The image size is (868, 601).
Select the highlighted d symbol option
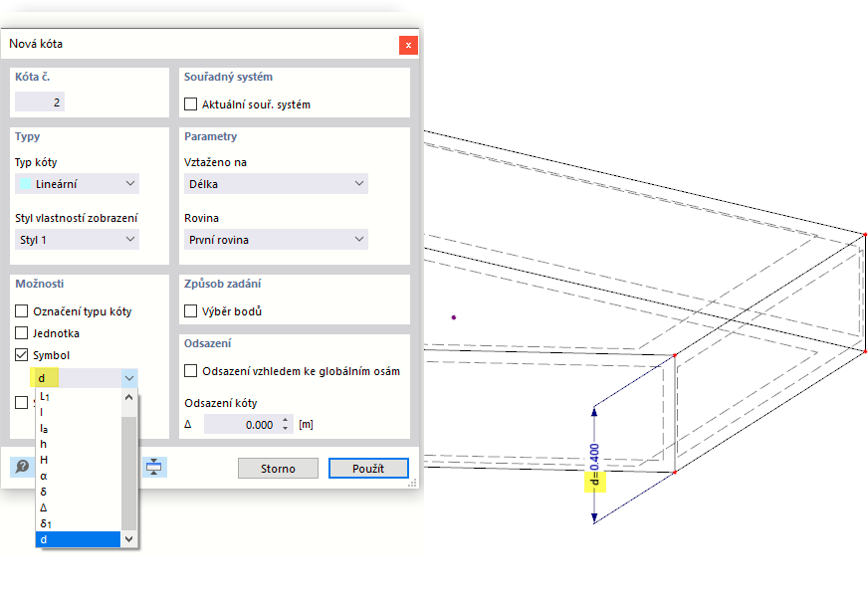pyautogui.click(x=78, y=539)
